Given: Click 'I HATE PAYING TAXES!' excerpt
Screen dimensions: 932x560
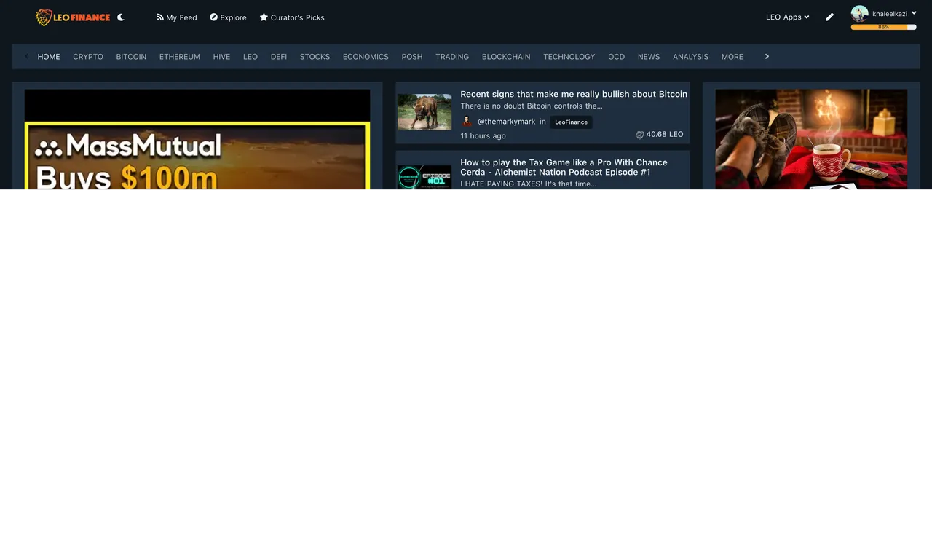Looking at the screenshot, I should [528, 184].
